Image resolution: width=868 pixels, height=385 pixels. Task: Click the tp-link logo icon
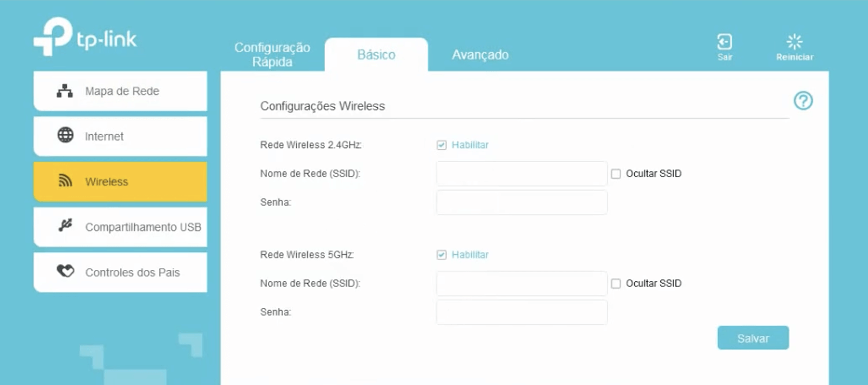pos(52,37)
